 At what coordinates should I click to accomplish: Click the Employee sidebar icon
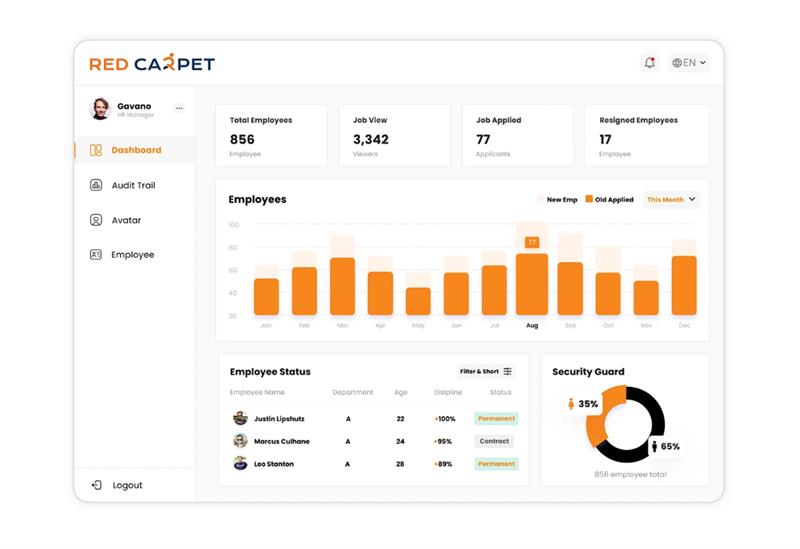[96, 255]
